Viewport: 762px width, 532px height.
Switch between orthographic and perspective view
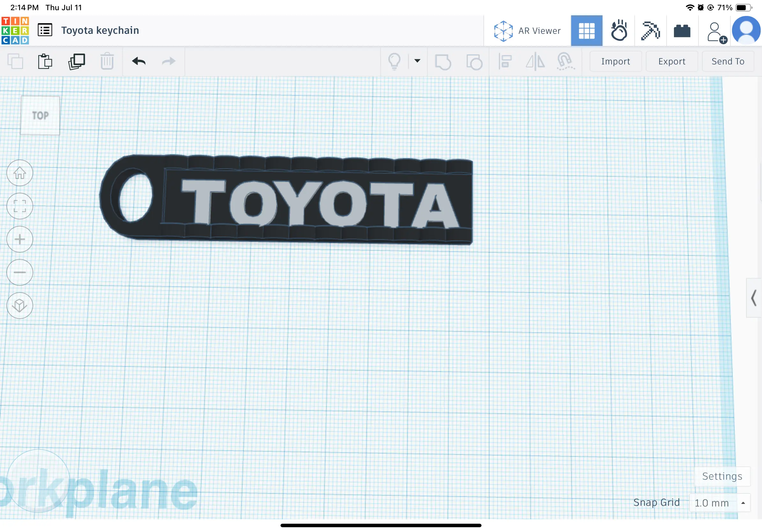(x=19, y=306)
